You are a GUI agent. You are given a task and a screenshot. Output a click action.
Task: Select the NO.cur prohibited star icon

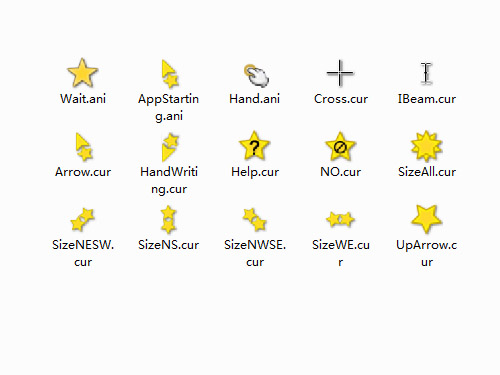click(x=340, y=146)
